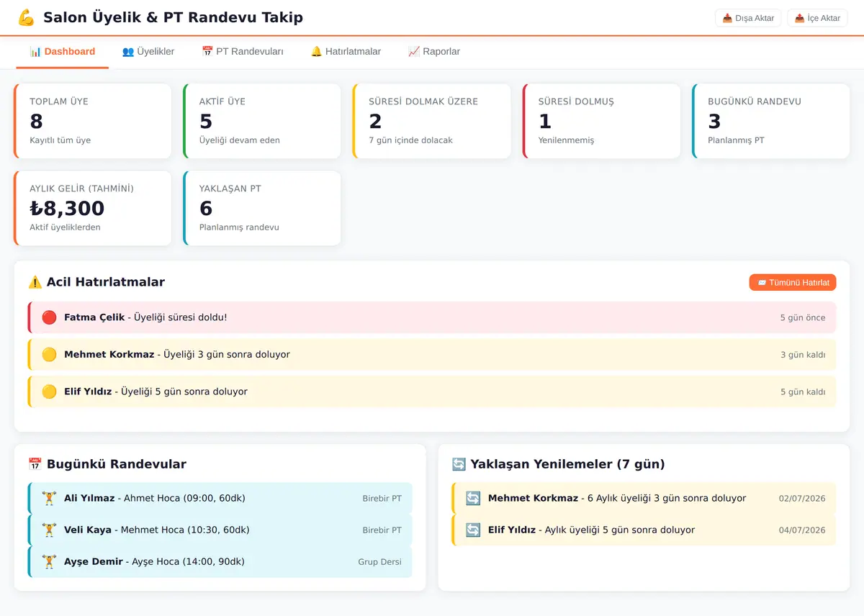This screenshot has width=864, height=616.
Task: Send all reminders with Tümünü Hatırlat
Action: click(793, 283)
